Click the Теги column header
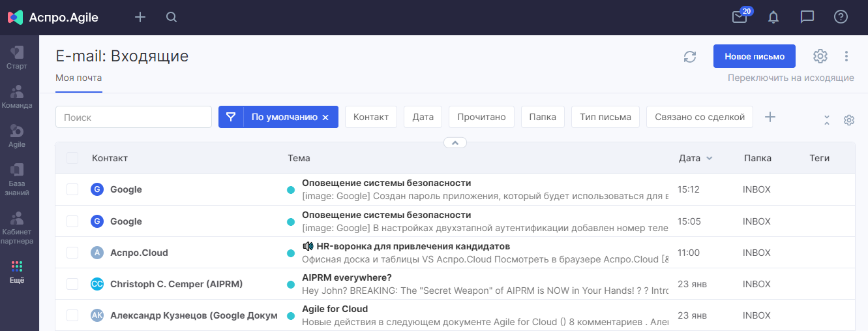Screen dimensions: 868x331 pyautogui.click(x=820, y=158)
